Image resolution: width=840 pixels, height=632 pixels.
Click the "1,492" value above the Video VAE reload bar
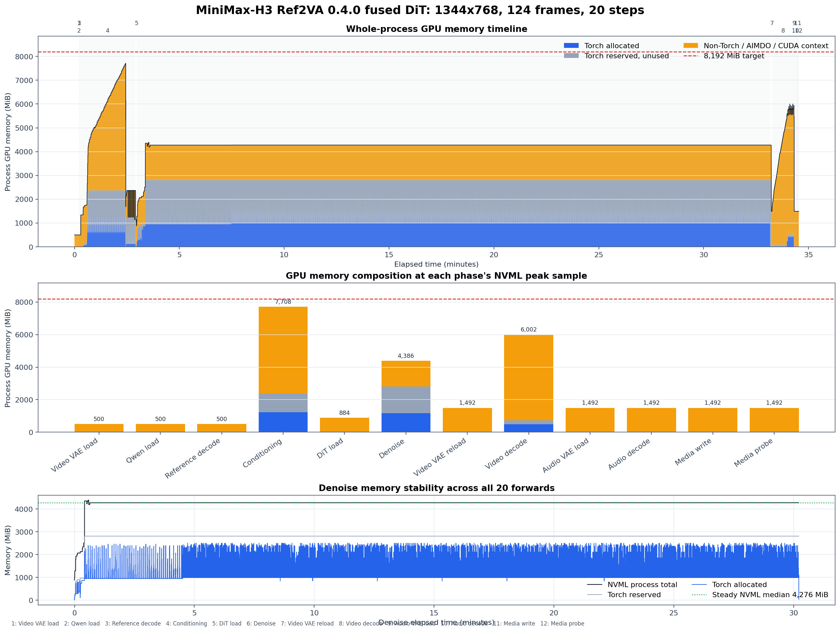(467, 403)
